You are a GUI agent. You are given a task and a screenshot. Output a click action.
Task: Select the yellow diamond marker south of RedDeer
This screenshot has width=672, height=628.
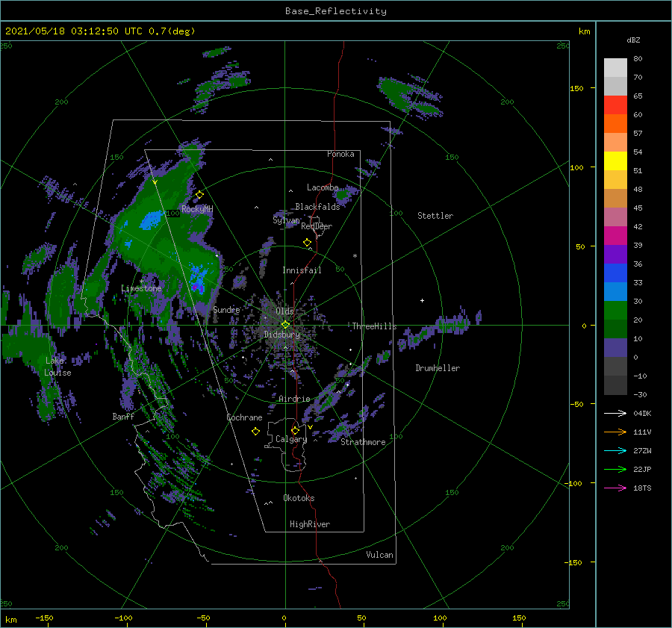pyautogui.click(x=307, y=243)
